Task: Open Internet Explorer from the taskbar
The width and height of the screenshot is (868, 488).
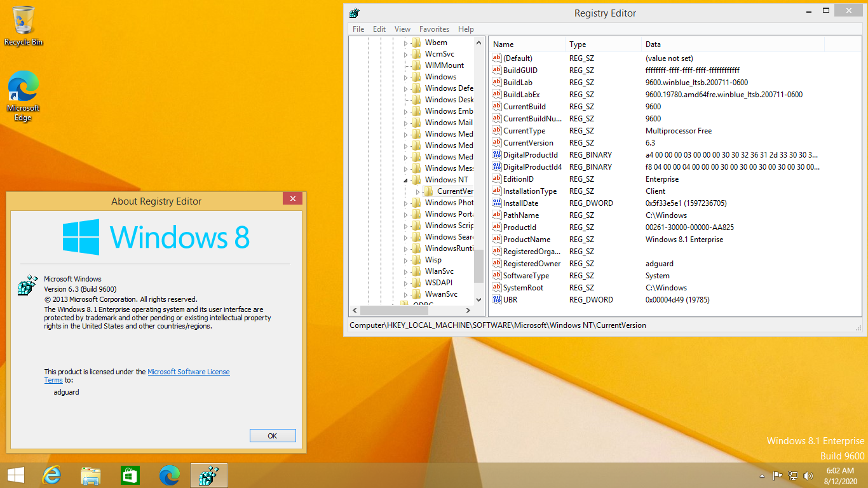Action: click(51, 475)
